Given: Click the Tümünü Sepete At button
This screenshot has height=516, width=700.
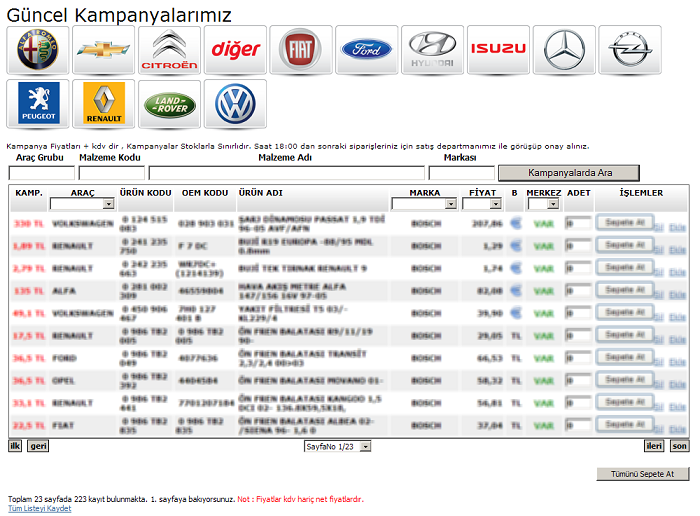Looking at the screenshot, I should pyautogui.click(x=643, y=474).
